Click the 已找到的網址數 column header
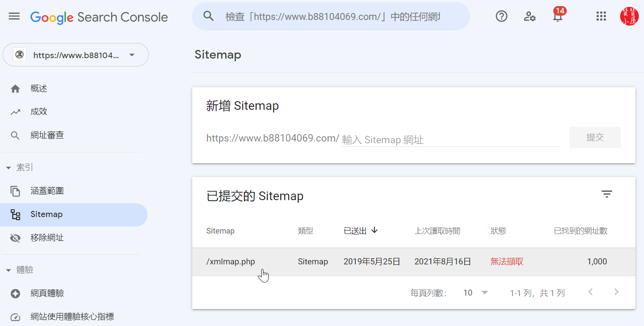Screen dimensions: 644x326 pyautogui.click(x=581, y=231)
